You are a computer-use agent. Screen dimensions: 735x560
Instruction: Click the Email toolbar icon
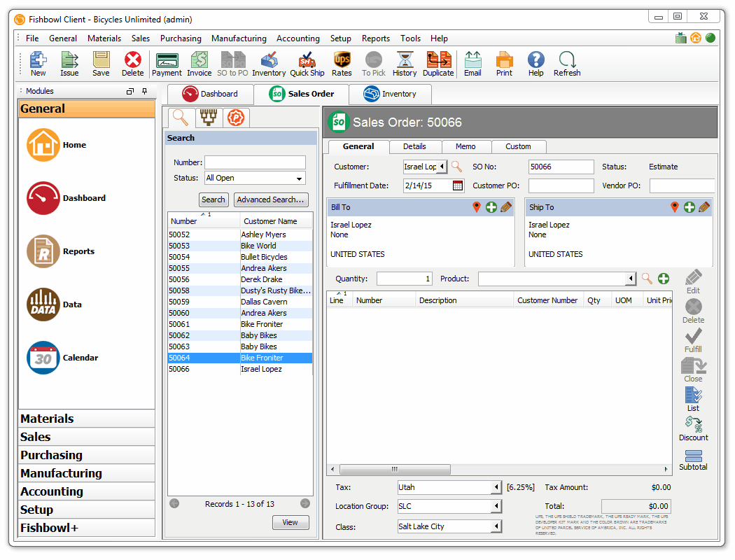(x=472, y=64)
